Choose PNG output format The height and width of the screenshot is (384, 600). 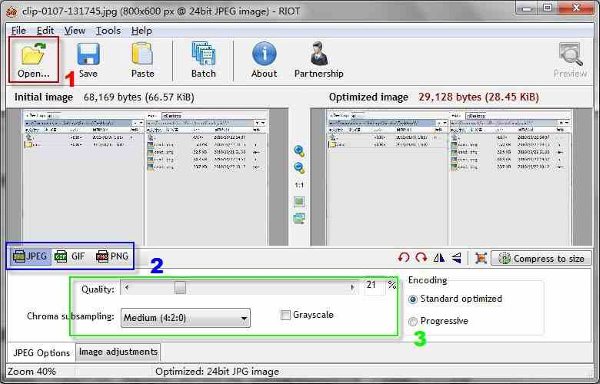pyautogui.click(x=112, y=256)
